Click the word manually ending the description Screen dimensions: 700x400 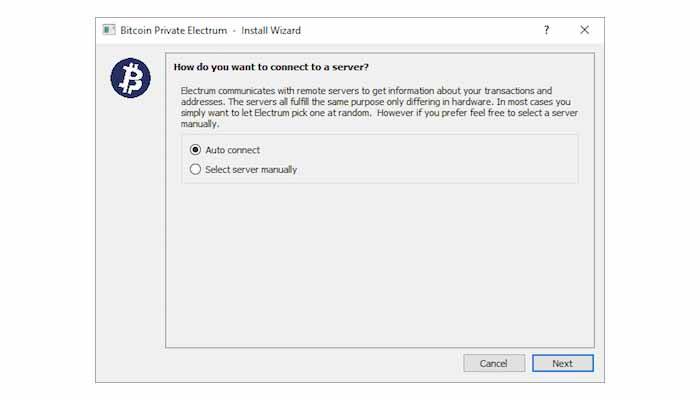tap(199, 124)
